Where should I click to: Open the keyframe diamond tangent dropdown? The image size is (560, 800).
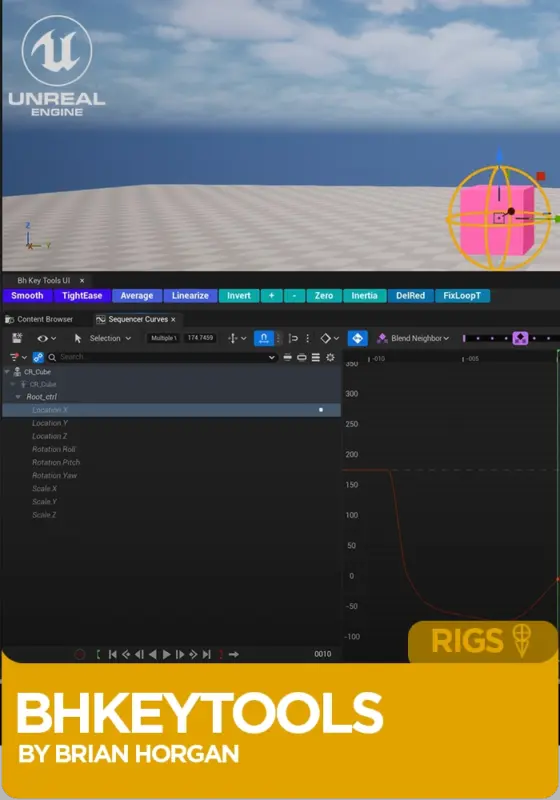pyautogui.click(x=329, y=338)
